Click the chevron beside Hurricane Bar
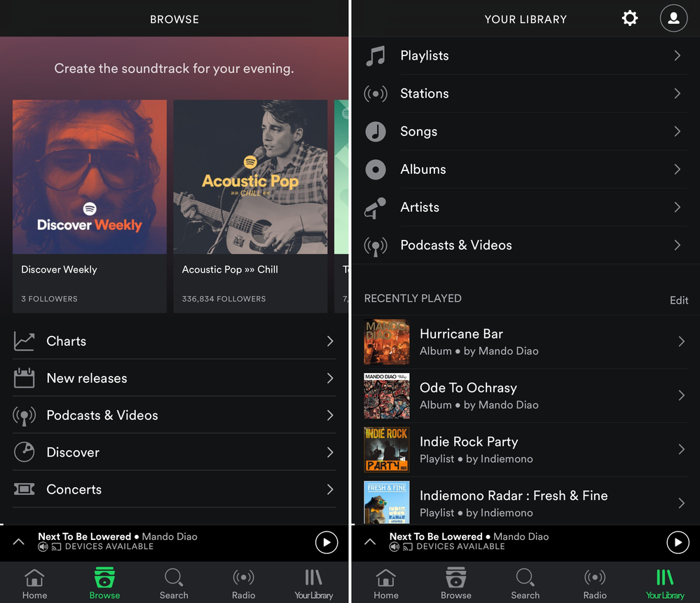Viewport: 700px width, 603px height. click(681, 341)
